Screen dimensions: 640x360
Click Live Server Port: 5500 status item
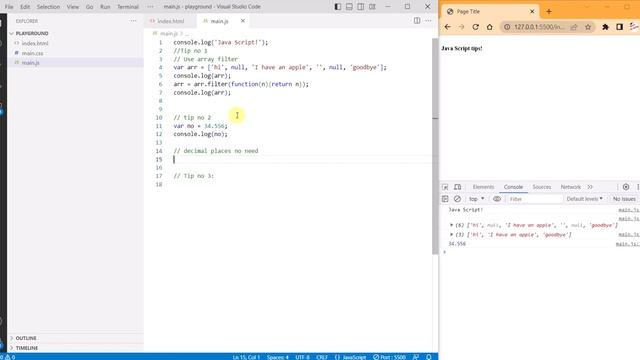(x=389, y=357)
